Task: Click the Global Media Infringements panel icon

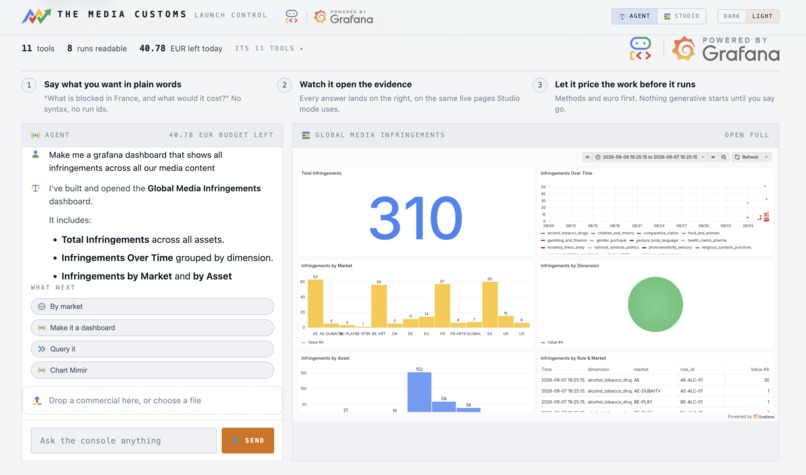Action: [x=306, y=135]
